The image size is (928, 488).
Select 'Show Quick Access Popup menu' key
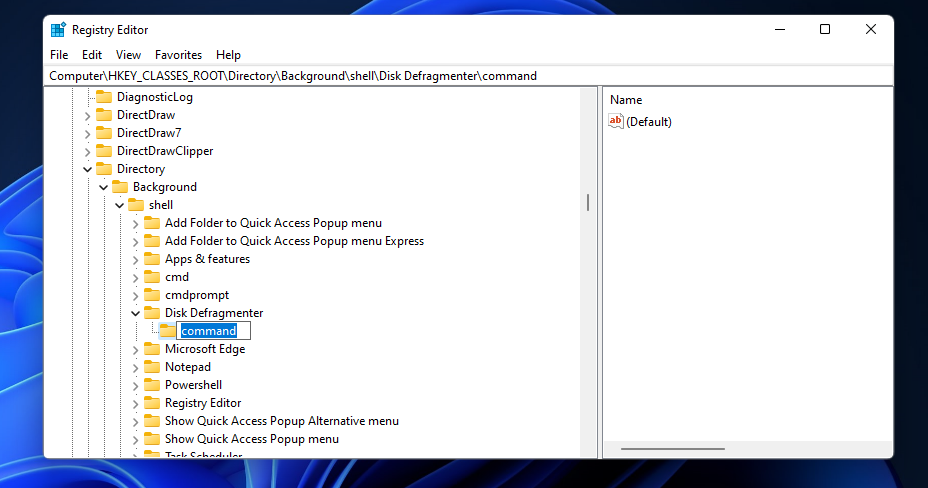click(x=252, y=439)
